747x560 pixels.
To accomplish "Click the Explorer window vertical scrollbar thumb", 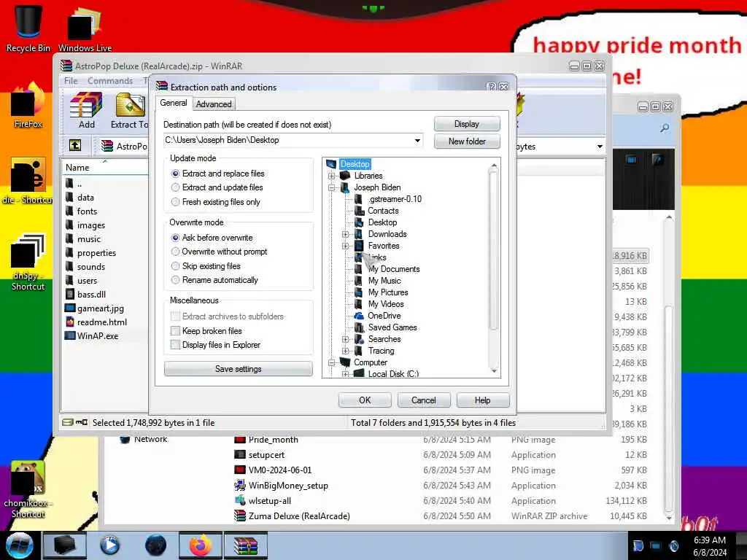I will (x=668, y=410).
